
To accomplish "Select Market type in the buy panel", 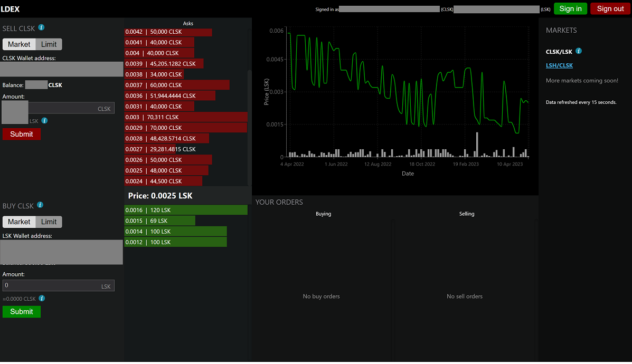I will pos(19,222).
